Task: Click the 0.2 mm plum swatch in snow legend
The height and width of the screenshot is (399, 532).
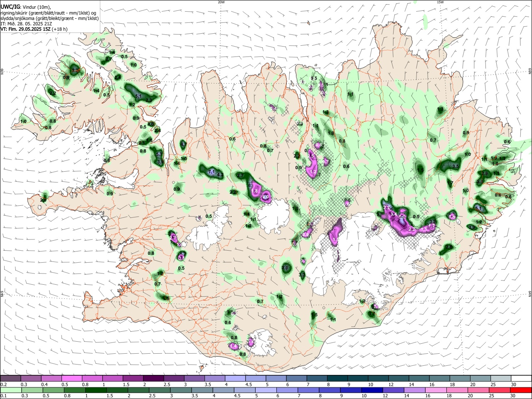Action: pyautogui.click(x=11, y=379)
